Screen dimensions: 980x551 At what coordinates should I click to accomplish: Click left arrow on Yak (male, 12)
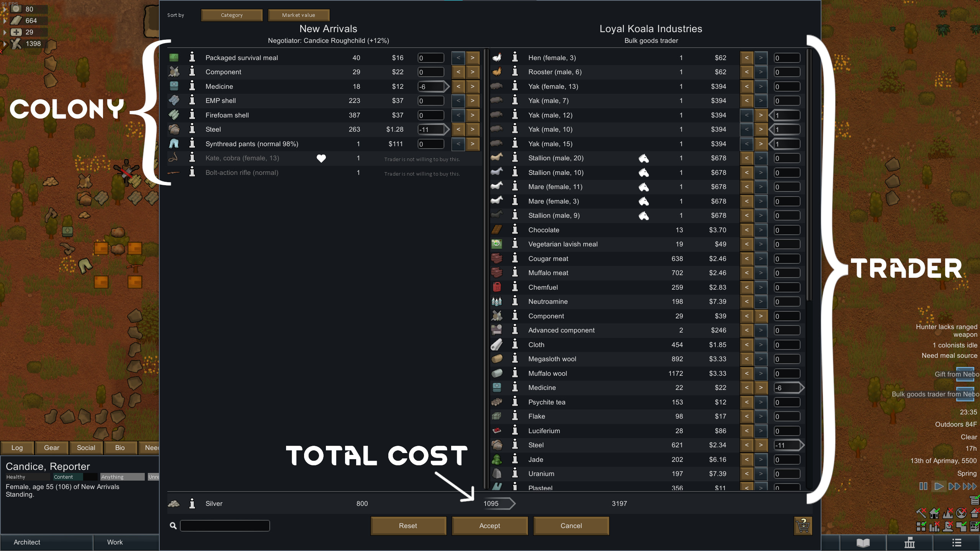[x=747, y=115]
